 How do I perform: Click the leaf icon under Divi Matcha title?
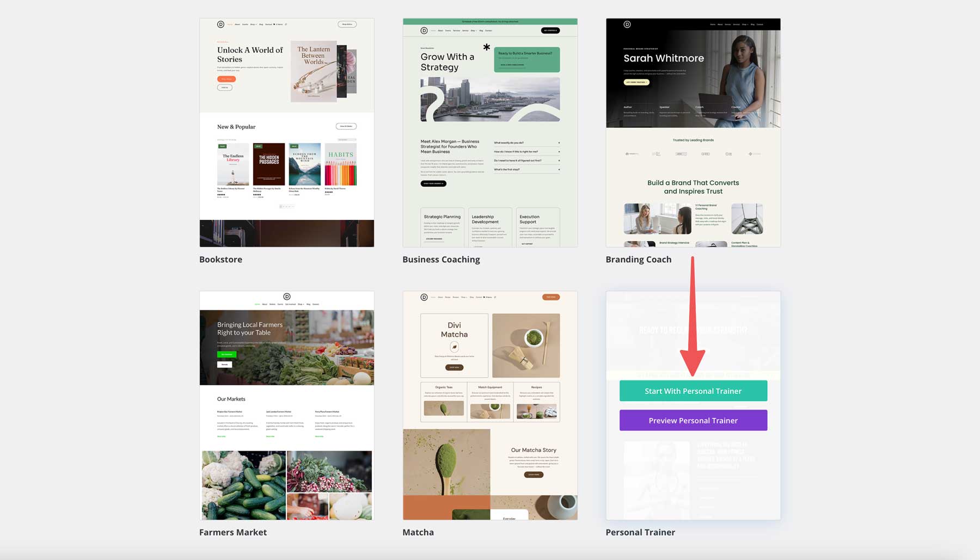(454, 347)
